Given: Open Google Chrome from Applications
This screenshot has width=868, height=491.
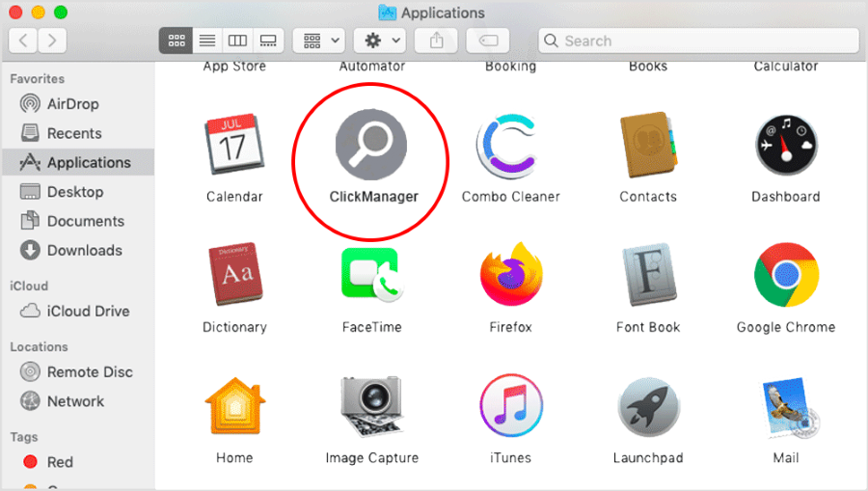Looking at the screenshot, I should pyautogui.click(x=786, y=275).
